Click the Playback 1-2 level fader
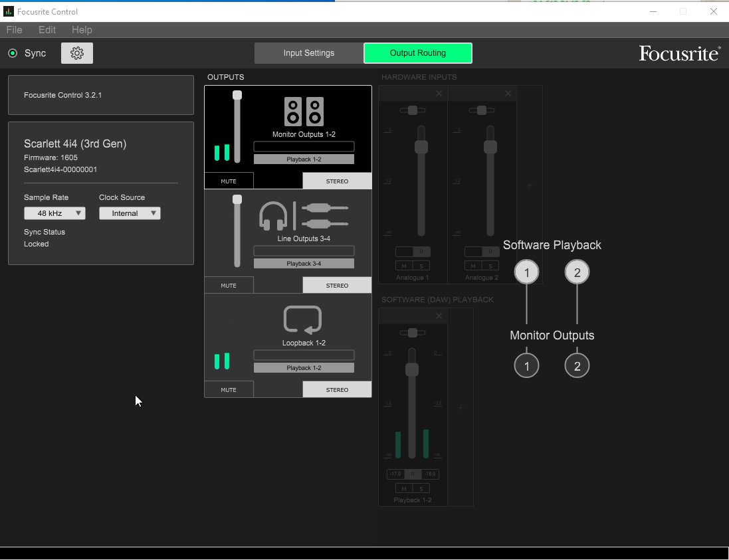This screenshot has height=560, width=729. click(x=412, y=370)
